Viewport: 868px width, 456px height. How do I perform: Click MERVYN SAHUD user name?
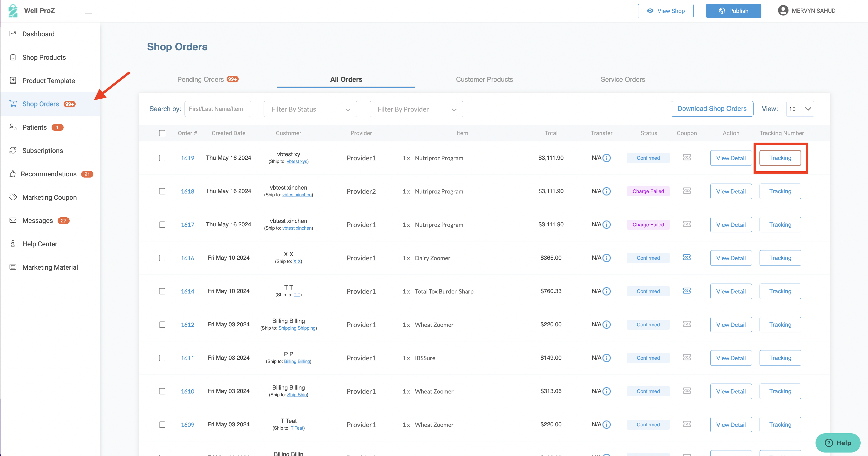[813, 11]
